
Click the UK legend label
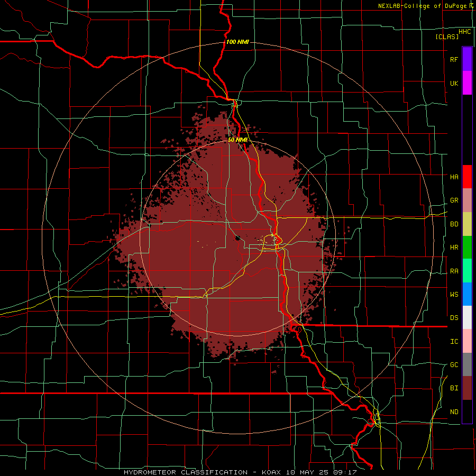tap(454, 83)
